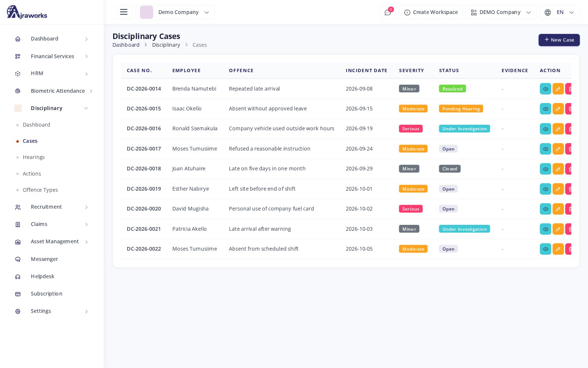Edit case DC-2026-0014 pencil icon
Image resolution: width=588 pixels, height=368 pixels.
click(x=558, y=89)
